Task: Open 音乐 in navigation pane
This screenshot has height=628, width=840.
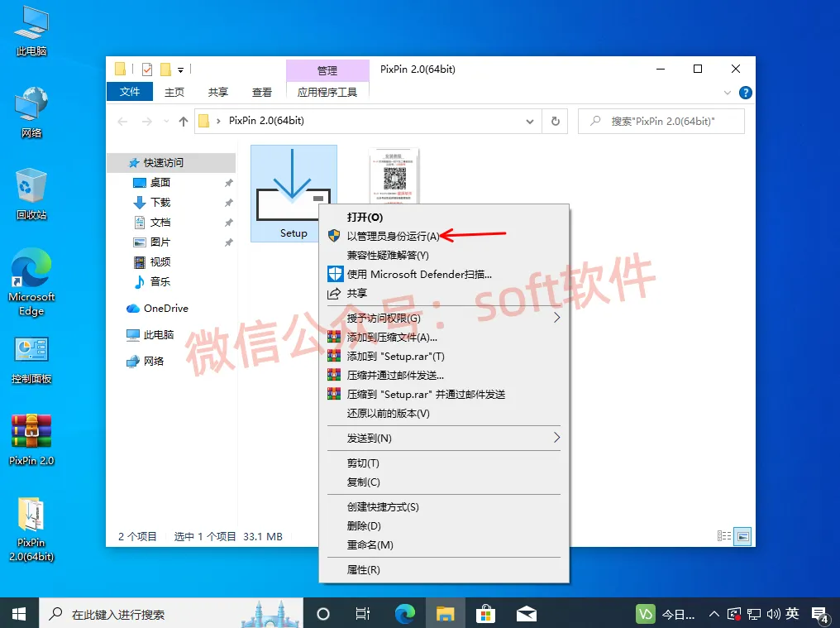Action: 160,281
